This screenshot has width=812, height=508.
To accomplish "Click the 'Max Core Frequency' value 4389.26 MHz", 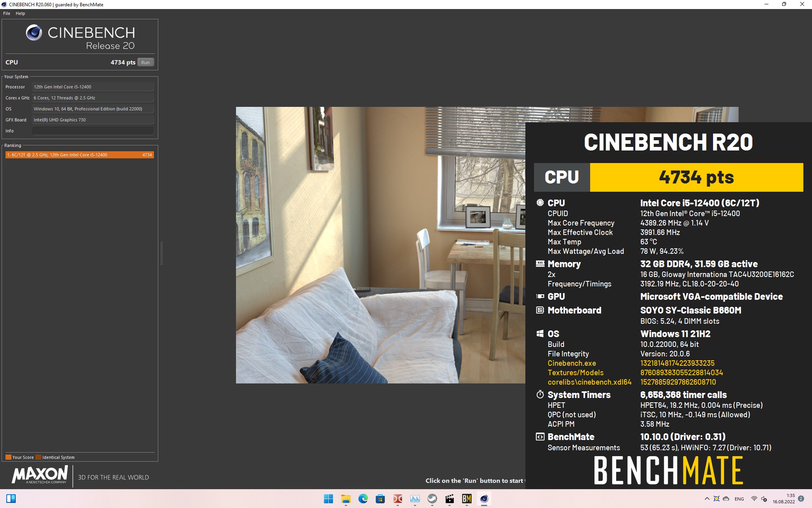I will point(674,223).
